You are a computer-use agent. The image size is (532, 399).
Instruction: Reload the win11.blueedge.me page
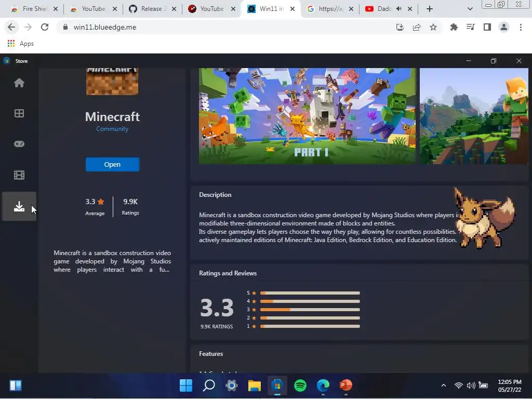45,27
